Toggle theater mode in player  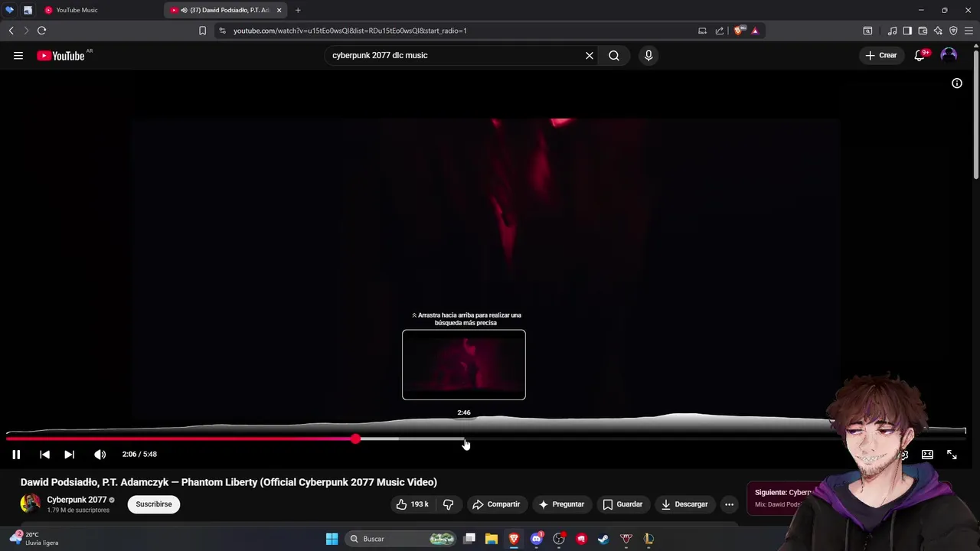pos(927,455)
